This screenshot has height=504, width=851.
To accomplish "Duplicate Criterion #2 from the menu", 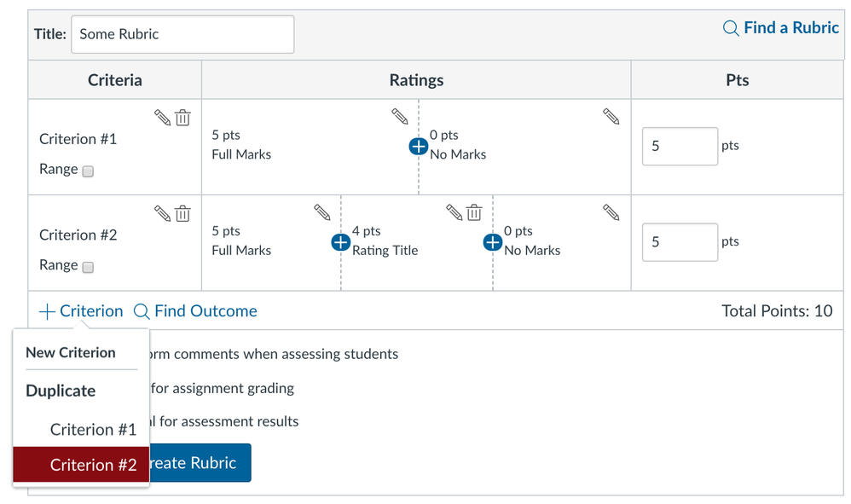I will 93,465.
